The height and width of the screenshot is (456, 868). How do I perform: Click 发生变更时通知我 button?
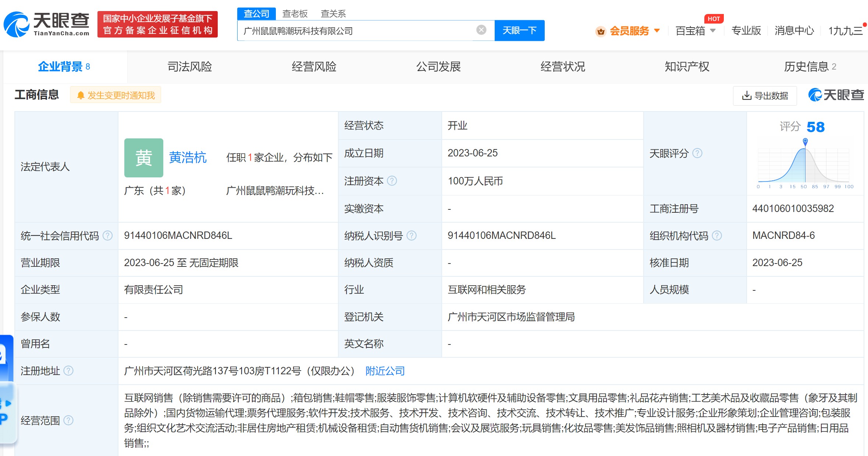[x=115, y=95]
